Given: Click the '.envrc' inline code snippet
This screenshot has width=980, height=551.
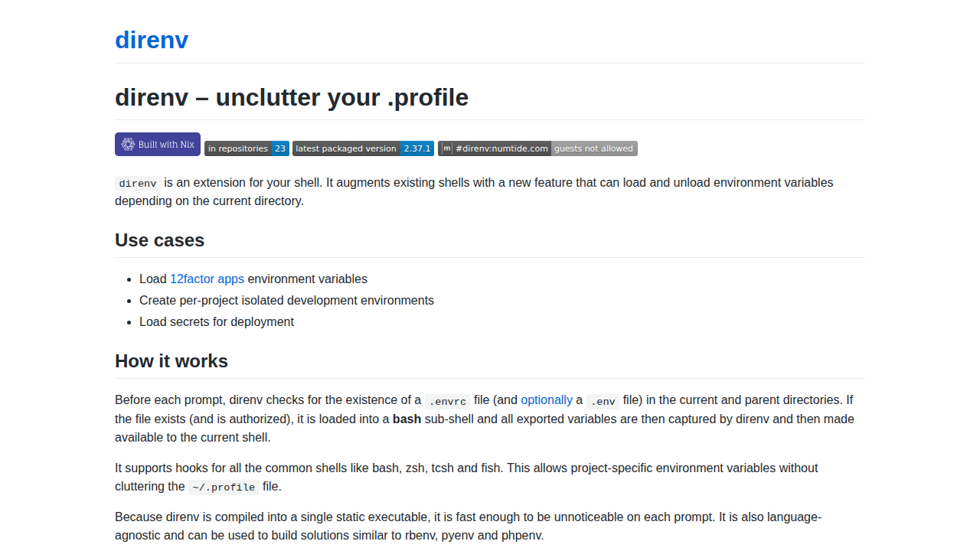Looking at the screenshot, I should click(x=448, y=401).
